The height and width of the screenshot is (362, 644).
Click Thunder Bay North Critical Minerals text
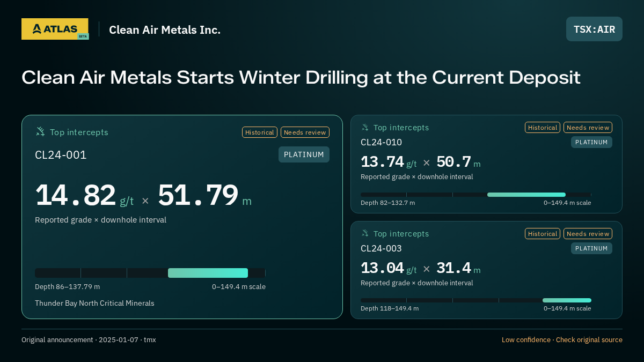coord(94,304)
